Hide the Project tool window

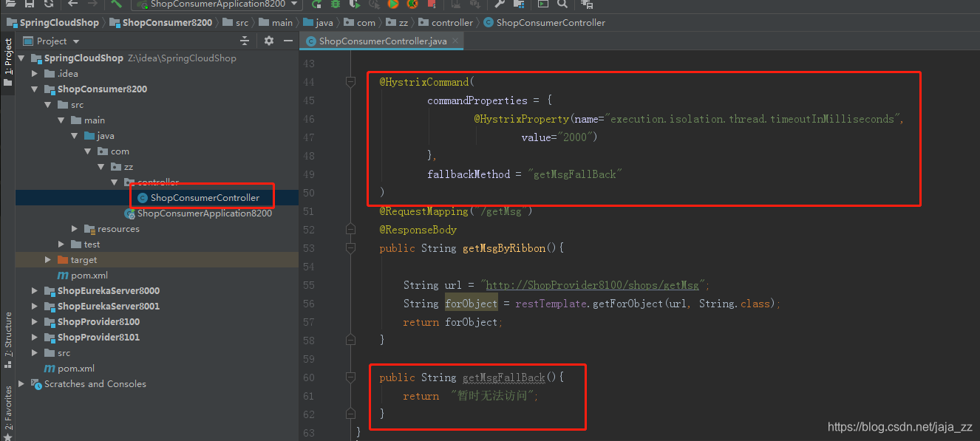pyautogui.click(x=288, y=41)
